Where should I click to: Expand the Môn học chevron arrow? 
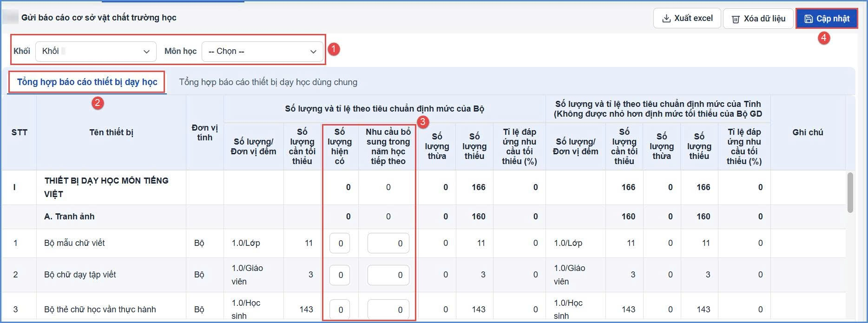(x=313, y=52)
